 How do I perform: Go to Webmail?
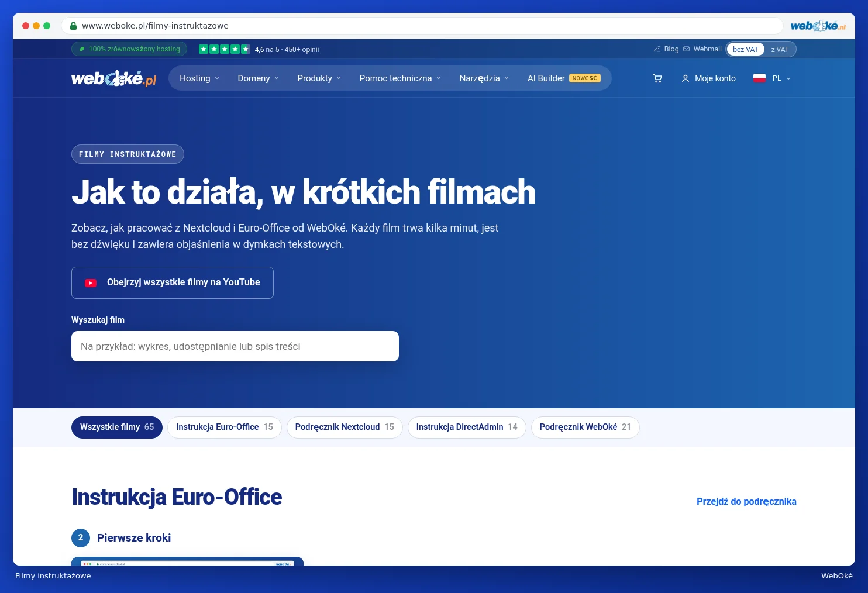(x=708, y=49)
